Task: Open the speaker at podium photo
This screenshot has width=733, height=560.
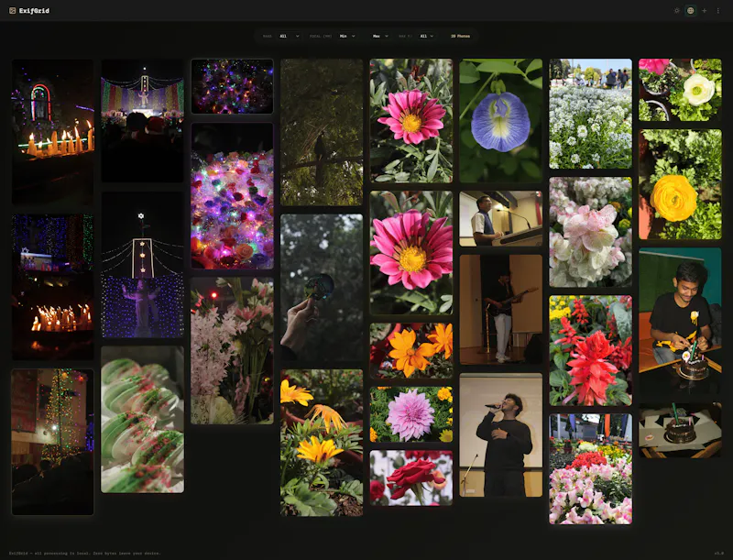Action: (500, 218)
